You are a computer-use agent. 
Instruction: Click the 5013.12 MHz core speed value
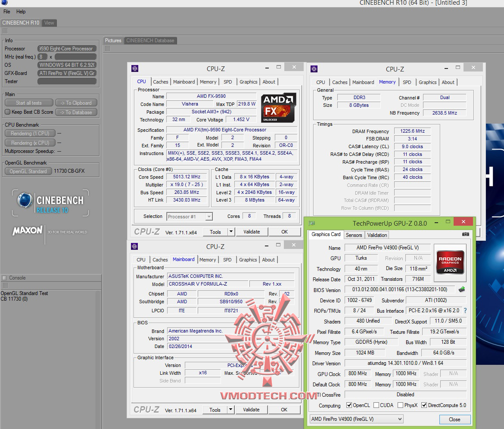pyautogui.click(x=187, y=177)
